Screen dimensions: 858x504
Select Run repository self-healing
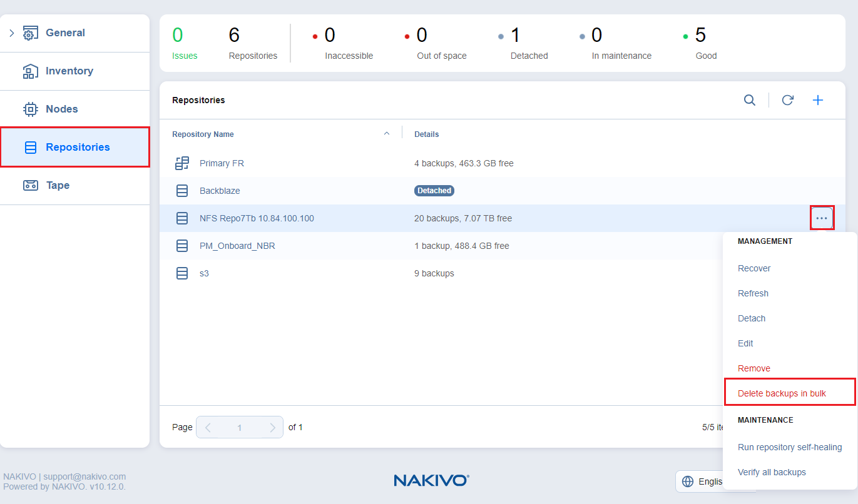790,447
